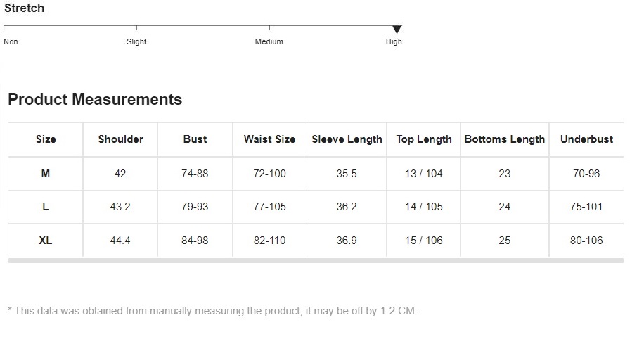Click the Non stretch label
644x339 pixels.
click(x=11, y=41)
